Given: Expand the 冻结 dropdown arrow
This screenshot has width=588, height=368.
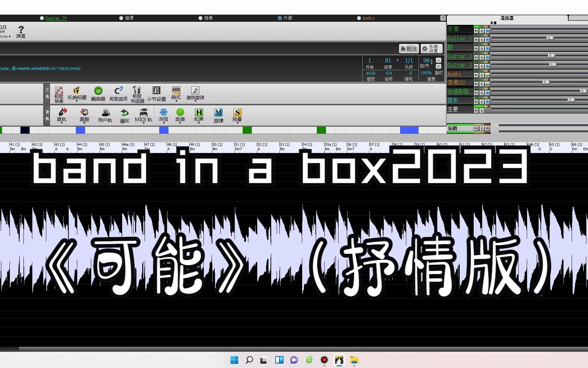Looking at the screenshot, I should click(164, 123).
